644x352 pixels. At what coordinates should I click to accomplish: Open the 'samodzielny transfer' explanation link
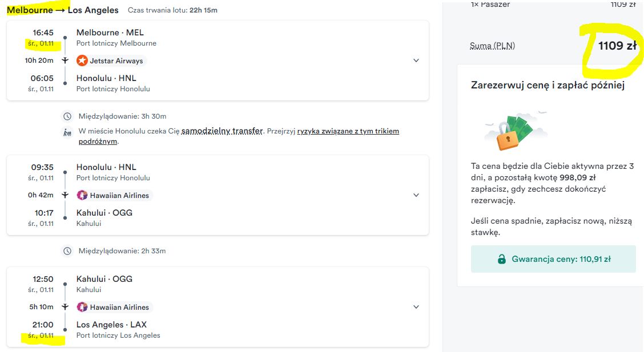pos(222,131)
